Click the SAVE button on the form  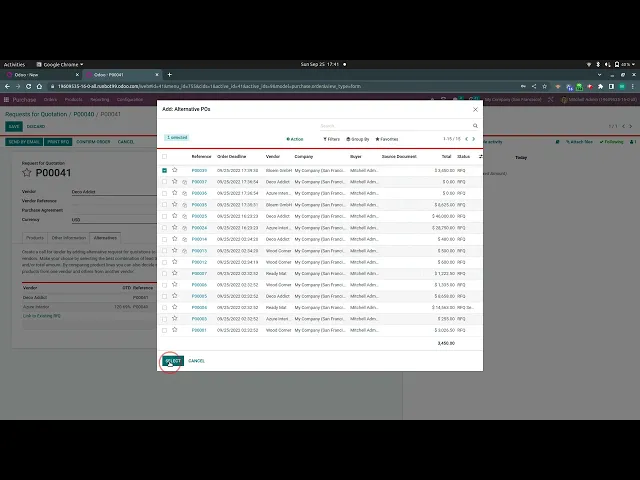pos(14,127)
